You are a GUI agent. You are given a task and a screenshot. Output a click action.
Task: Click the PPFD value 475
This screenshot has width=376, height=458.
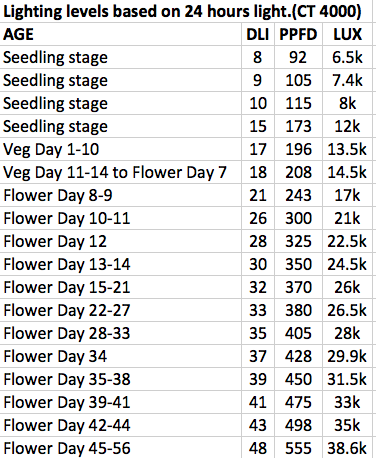[298, 402]
